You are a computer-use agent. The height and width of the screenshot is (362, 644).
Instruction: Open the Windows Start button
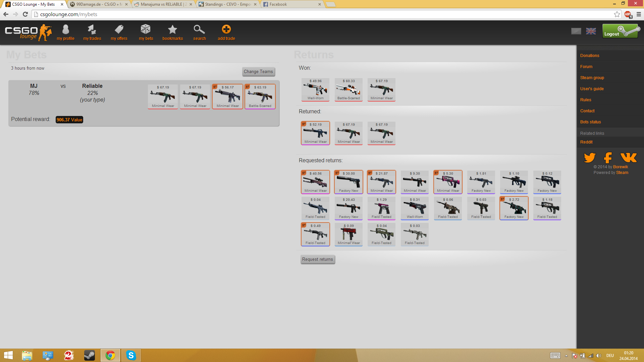[8, 355]
